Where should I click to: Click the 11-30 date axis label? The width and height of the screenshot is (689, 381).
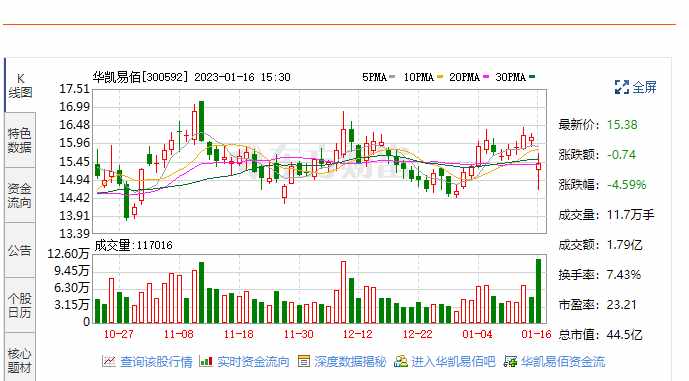[298, 334]
